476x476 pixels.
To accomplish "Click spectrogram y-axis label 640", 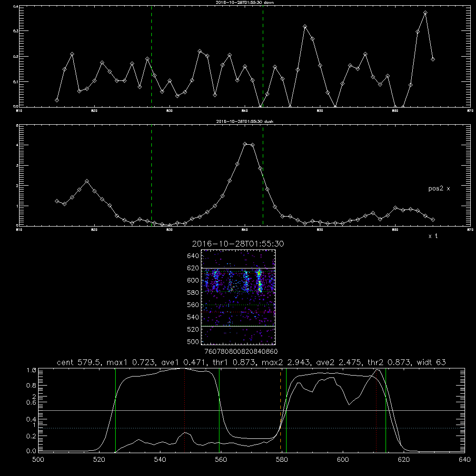I will [x=193, y=256].
